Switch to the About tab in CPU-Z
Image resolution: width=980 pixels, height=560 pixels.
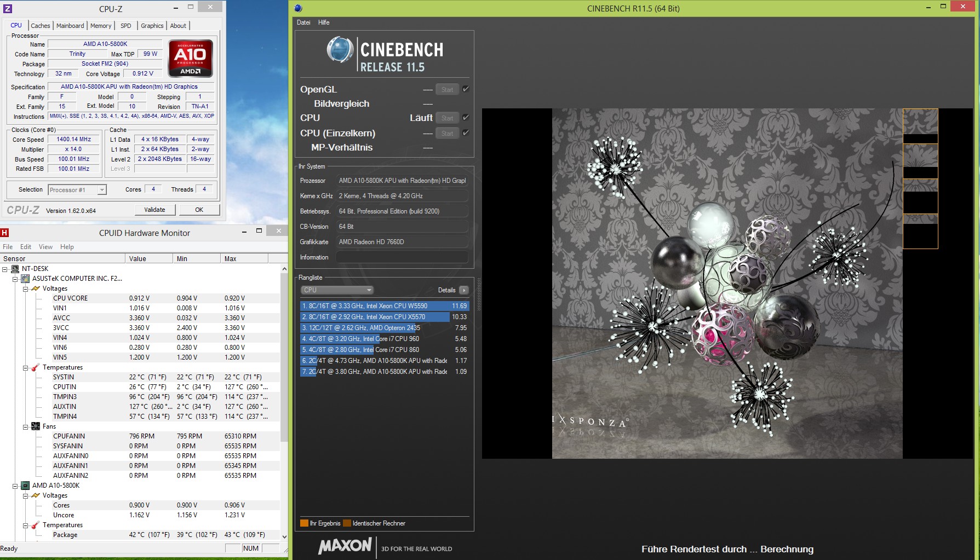pos(178,26)
